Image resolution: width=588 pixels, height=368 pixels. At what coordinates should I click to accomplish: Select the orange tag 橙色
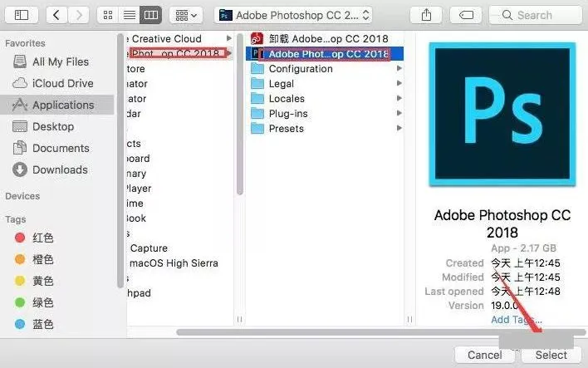coord(35,259)
